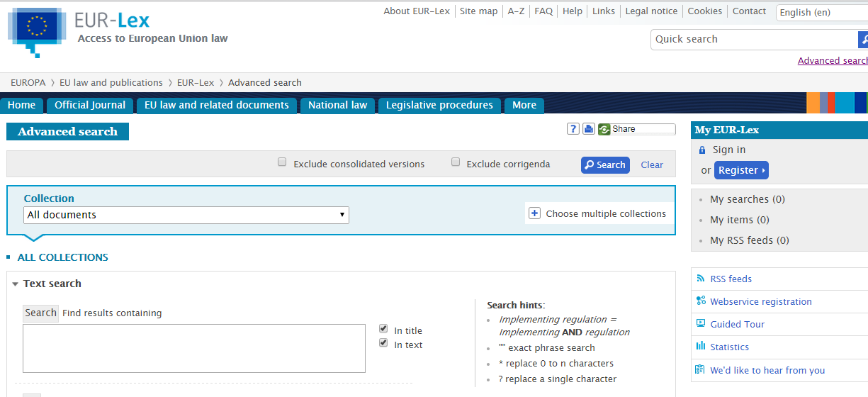Screen dimensions: 868x397
Task: Click EU law and publications breadcrumb
Action: pyautogui.click(x=111, y=83)
